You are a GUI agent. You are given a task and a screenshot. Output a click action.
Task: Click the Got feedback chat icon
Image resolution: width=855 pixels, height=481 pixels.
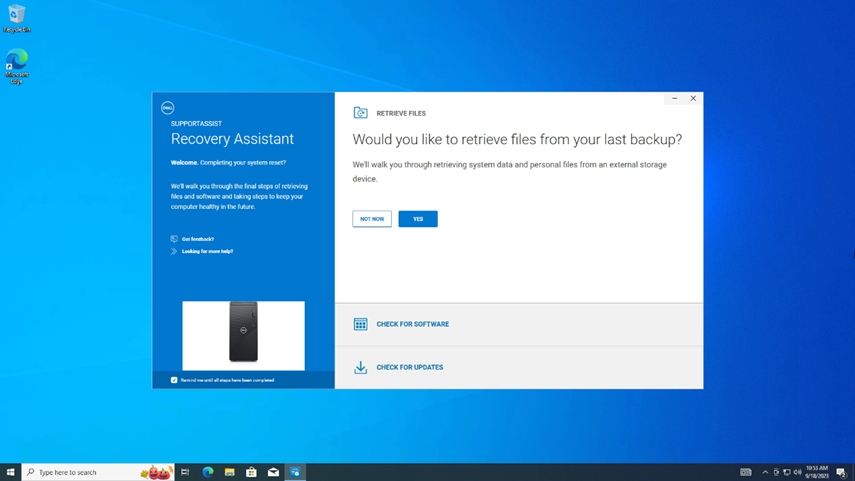click(x=174, y=239)
